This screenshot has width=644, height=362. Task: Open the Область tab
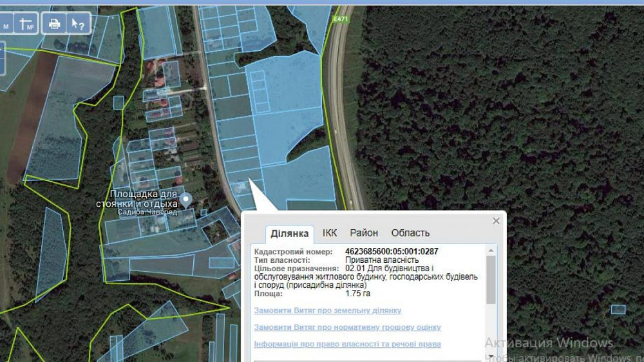tap(410, 233)
